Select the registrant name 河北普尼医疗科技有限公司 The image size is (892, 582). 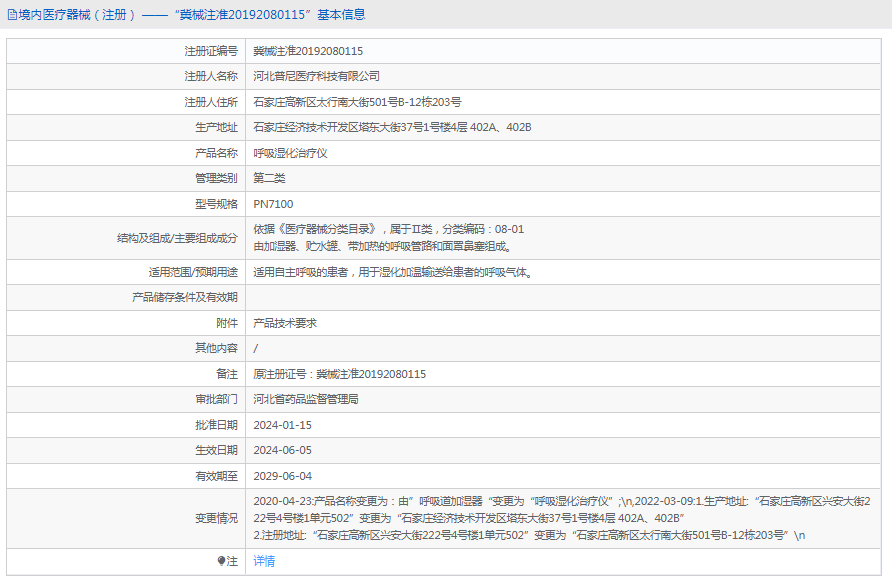(x=316, y=76)
